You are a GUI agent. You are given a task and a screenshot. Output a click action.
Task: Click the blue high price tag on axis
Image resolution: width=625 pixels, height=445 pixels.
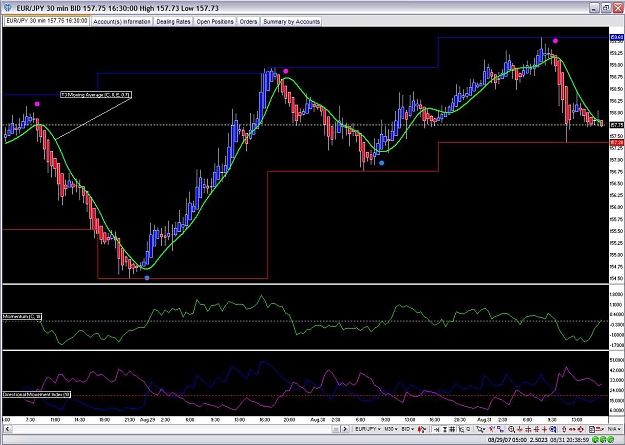(617, 37)
